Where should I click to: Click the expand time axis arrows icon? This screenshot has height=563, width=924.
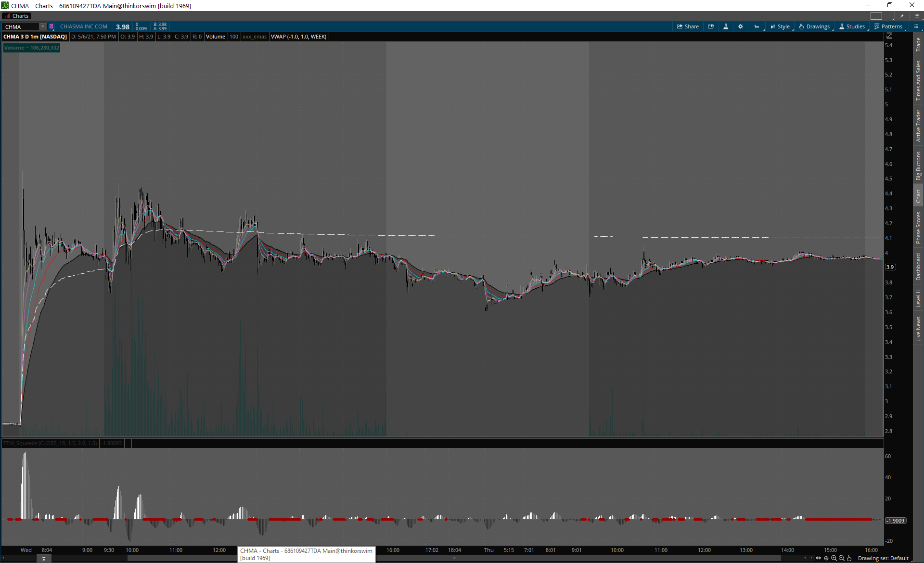point(818,558)
